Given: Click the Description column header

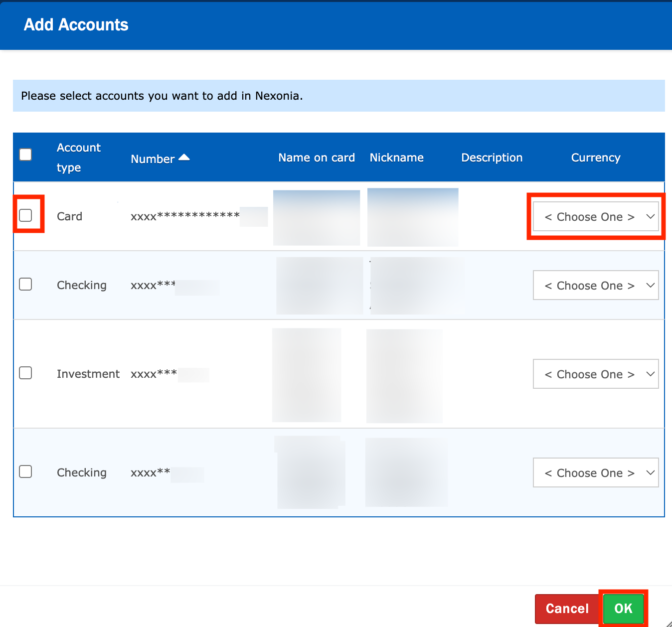Looking at the screenshot, I should [492, 157].
